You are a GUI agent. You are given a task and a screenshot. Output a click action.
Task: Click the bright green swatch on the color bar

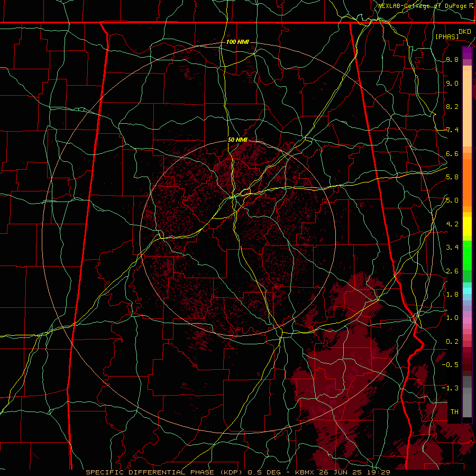(467, 255)
